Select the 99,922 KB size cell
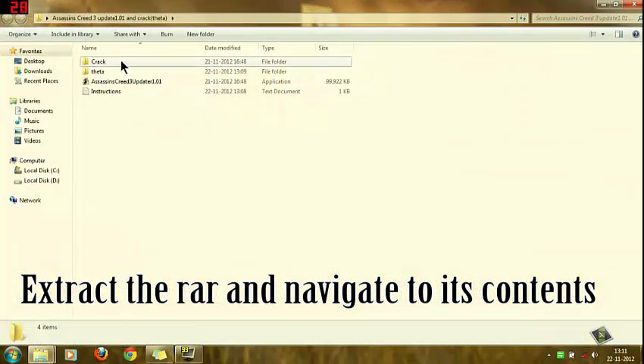This screenshot has height=364, width=644. pyautogui.click(x=338, y=81)
